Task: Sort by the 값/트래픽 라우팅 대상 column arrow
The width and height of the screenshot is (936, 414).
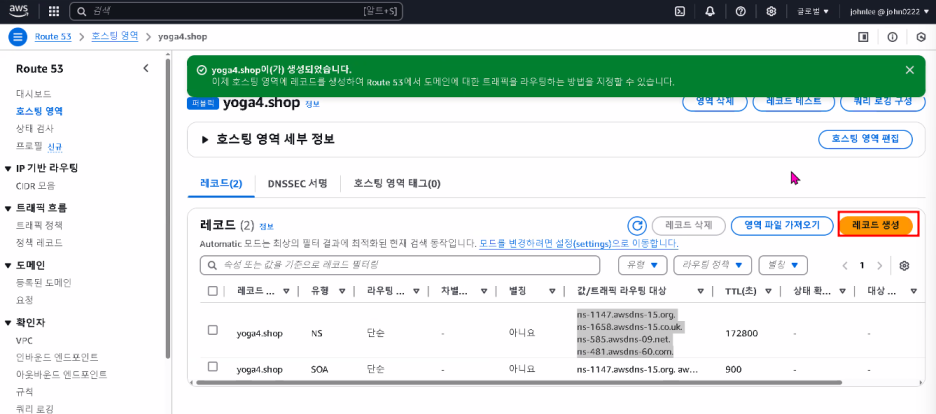Action: pyautogui.click(x=700, y=291)
